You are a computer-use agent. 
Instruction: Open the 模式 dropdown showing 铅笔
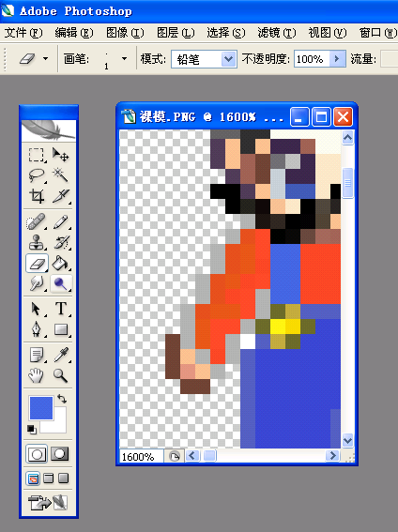(x=204, y=59)
